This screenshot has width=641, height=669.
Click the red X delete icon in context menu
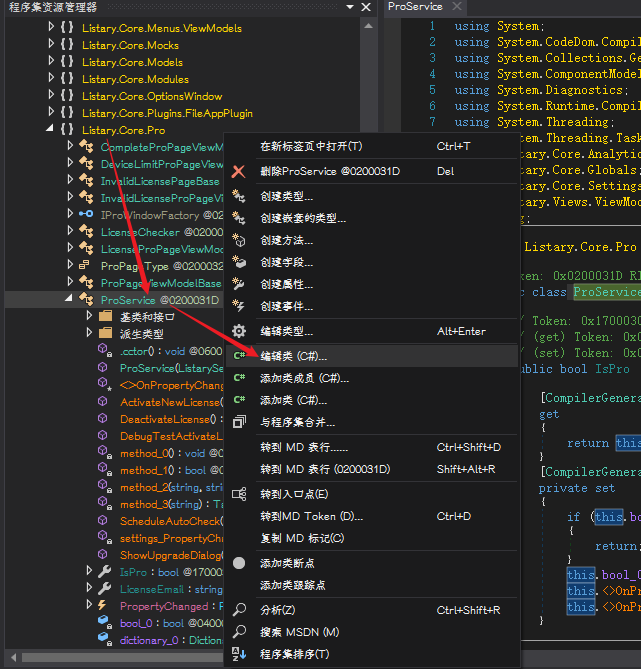(239, 172)
